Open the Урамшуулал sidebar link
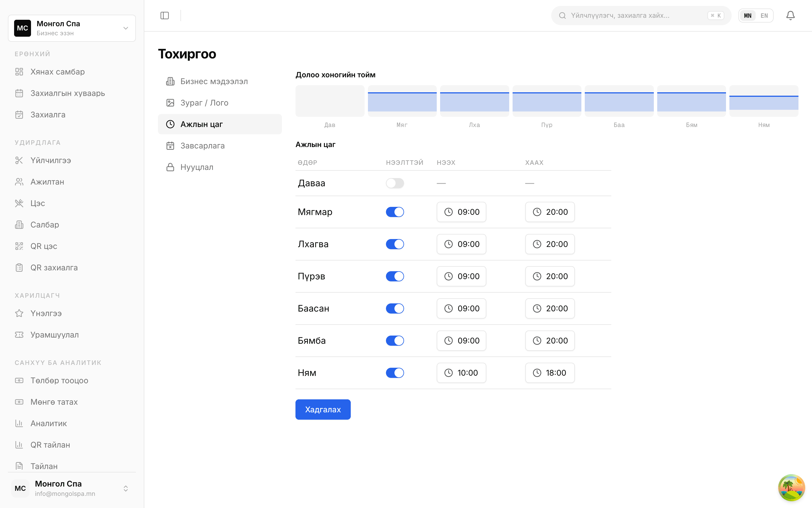This screenshot has width=812, height=508. [x=72, y=335]
